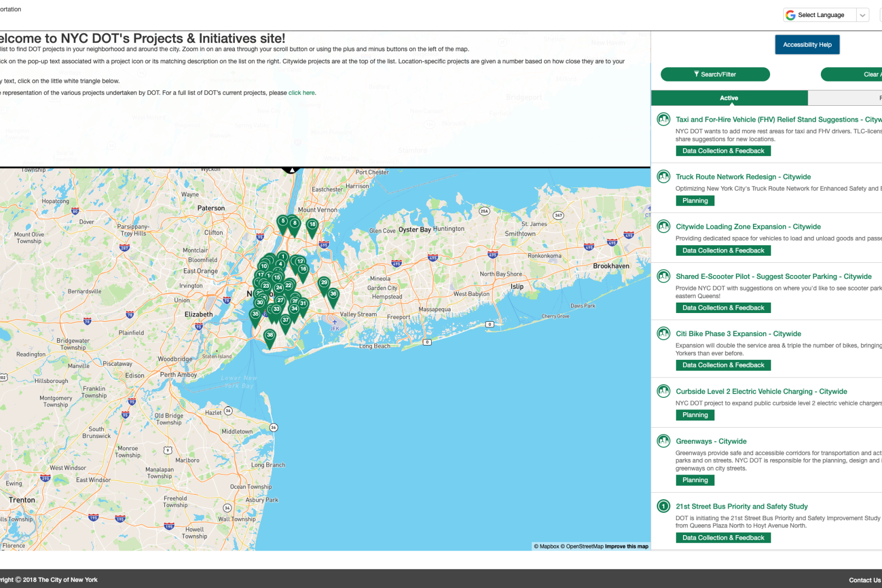882x588 pixels.
Task: Select map marker 36 in Queens
Action: pos(333,294)
